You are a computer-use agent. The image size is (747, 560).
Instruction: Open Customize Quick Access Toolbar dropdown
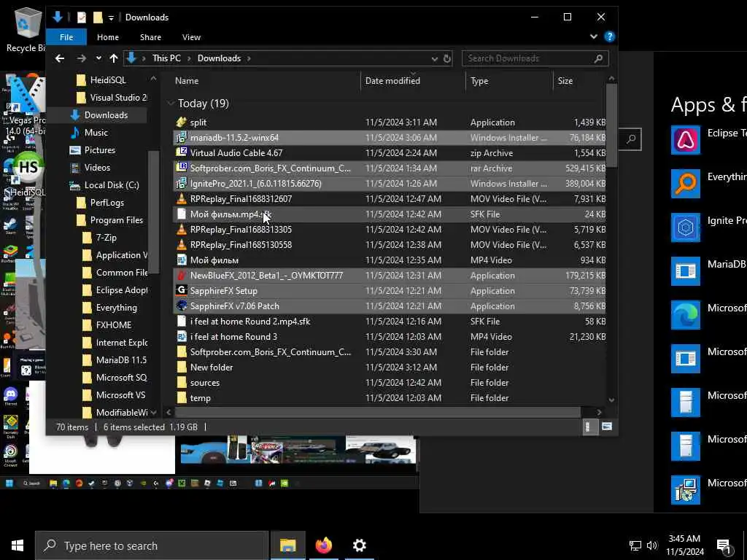tap(111, 17)
